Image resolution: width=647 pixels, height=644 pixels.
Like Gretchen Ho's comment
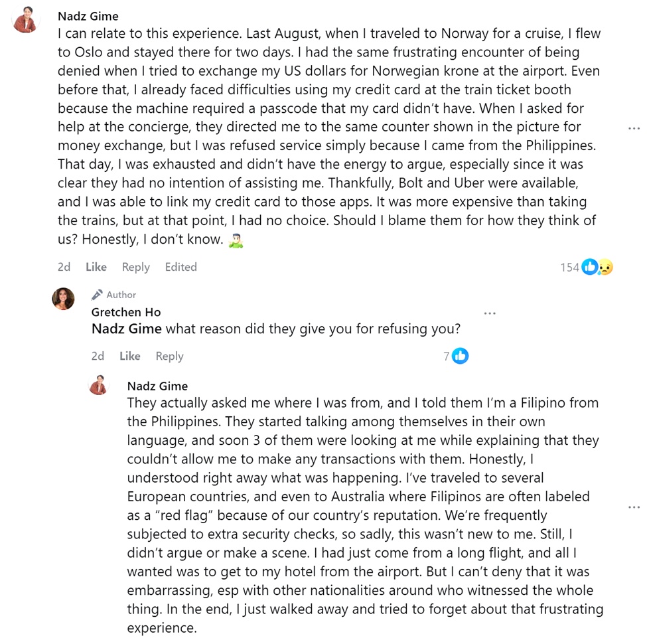pyautogui.click(x=130, y=356)
